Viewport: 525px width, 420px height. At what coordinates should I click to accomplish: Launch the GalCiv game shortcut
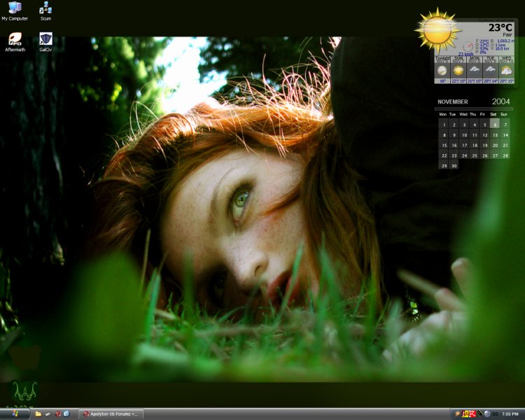(x=45, y=39)
